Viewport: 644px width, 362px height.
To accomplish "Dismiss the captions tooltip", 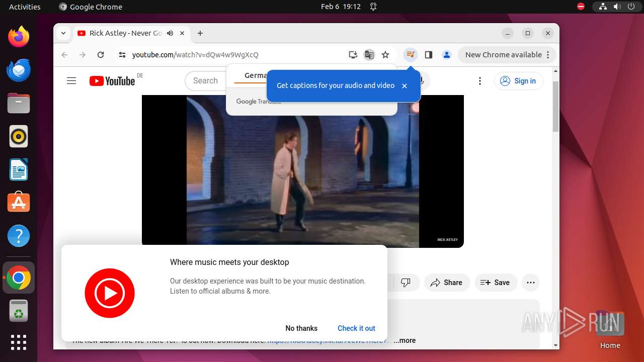I will [405, 86].
